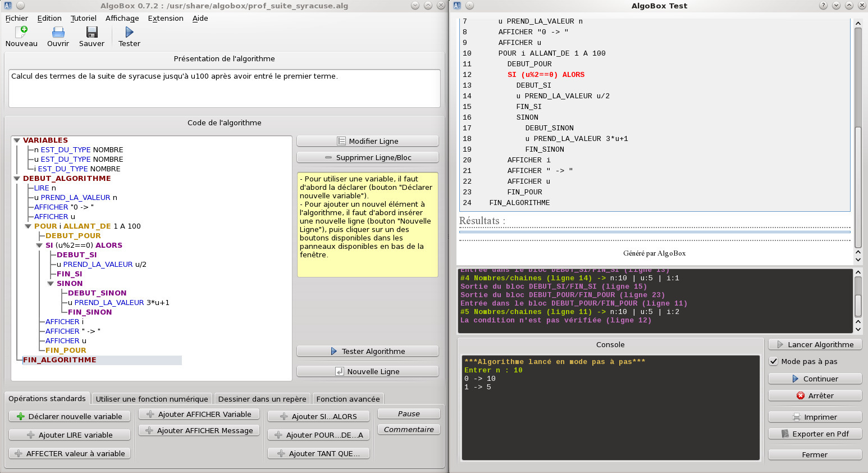Select AFFICHER "0 -> " tree line

pyautogui.click(x=64, y=207)
